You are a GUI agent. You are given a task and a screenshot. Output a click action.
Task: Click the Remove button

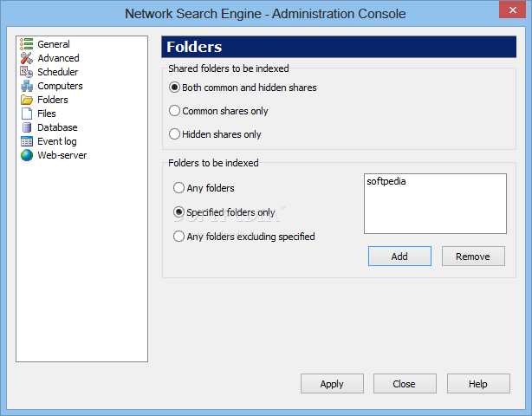click(x=473, y=257)
